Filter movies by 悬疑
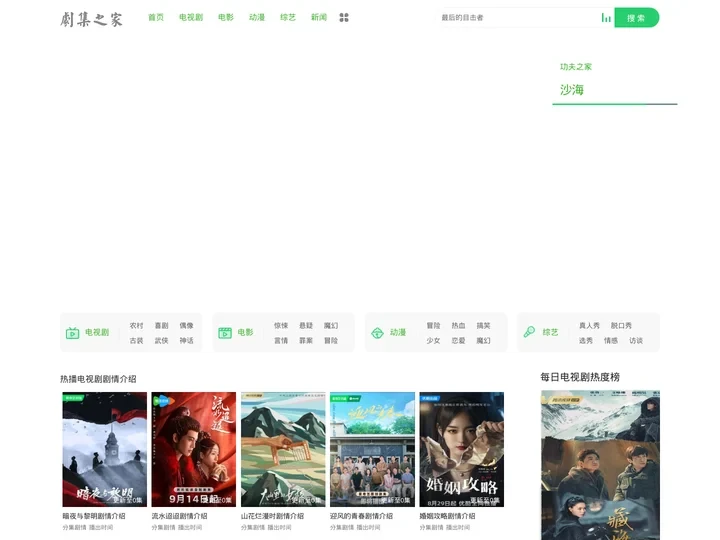The height and width of the screenshot is (540, 720). point(306,326)
